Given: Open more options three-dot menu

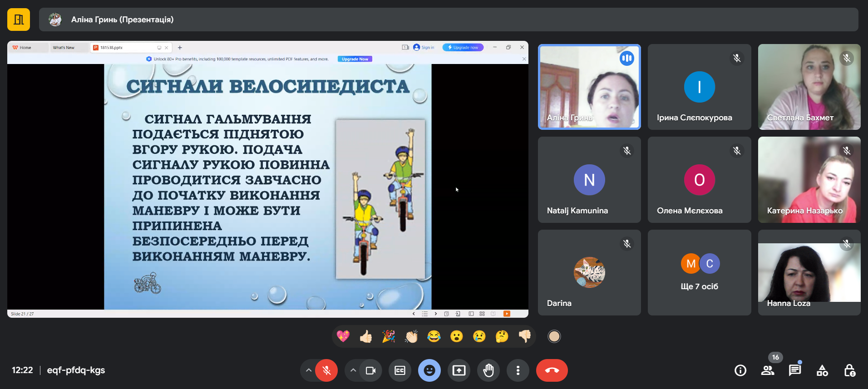Looking at the screenshot, I should point(518,370).
